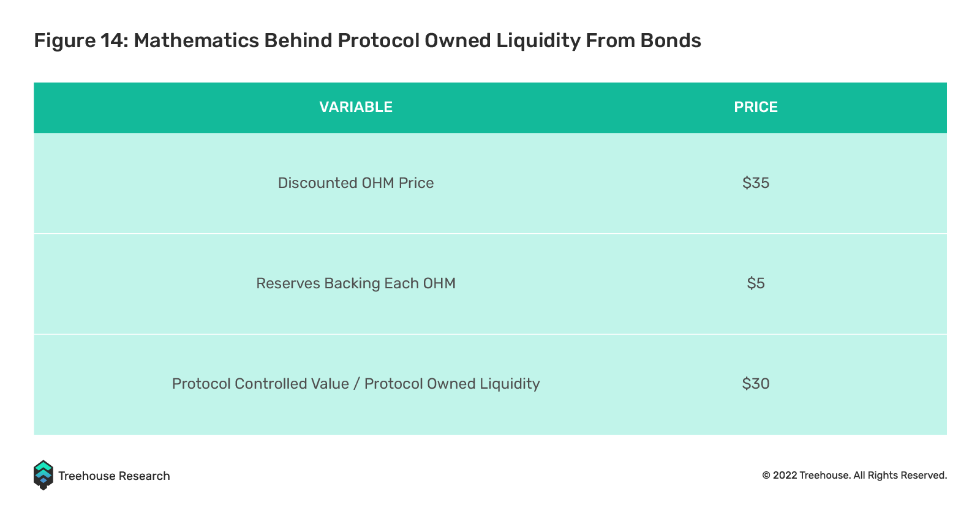Click the slash between the two Protocol phrases

tap(356, 384)
